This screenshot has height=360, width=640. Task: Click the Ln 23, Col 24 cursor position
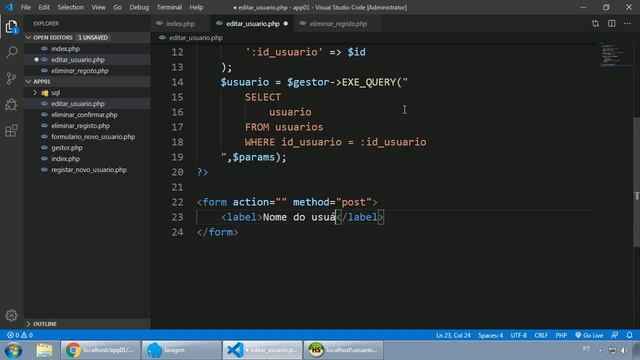pyautogui.click(x=453, y=335)
